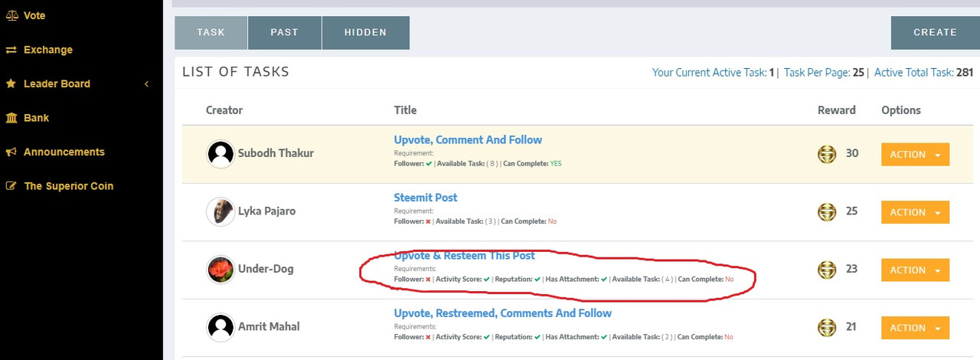980x360 pixels.
Task: Click the Exchange arrows icon
Action: [11, 50]
